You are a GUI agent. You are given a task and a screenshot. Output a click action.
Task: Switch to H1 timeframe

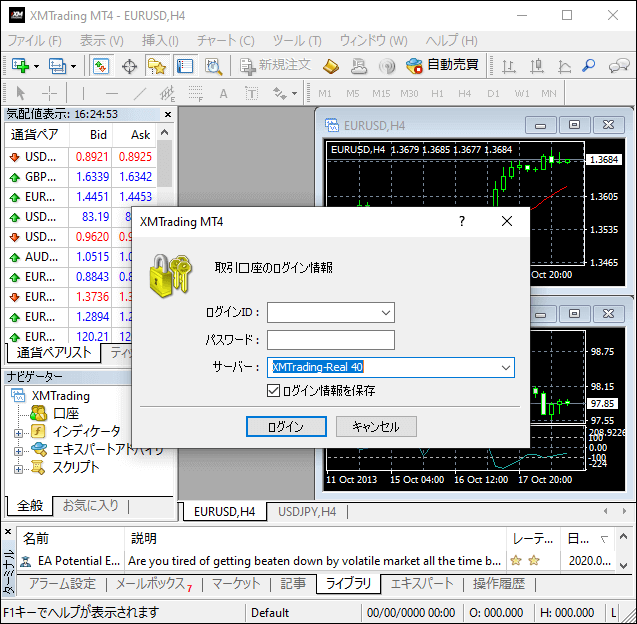point(437,94)
